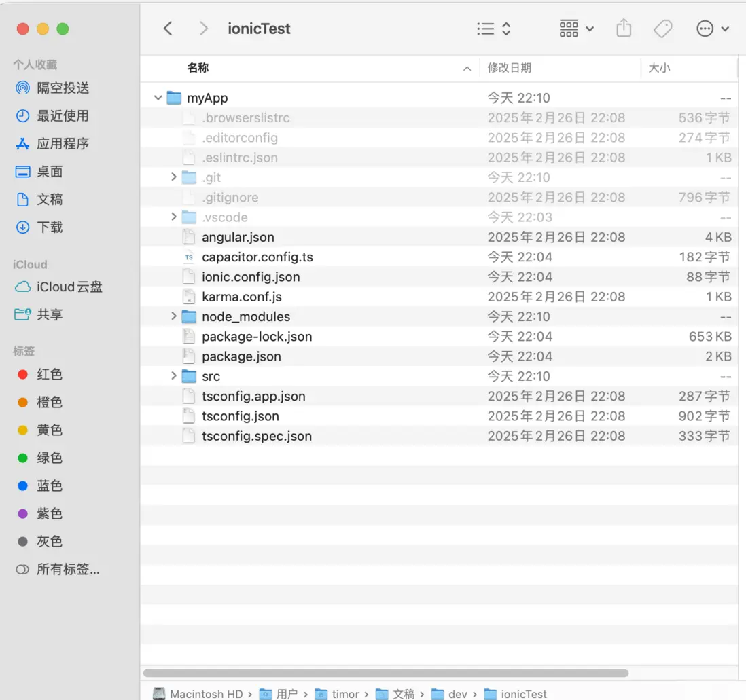Select the .git folder icon
This screenshot has width=746, height=700.
(x=189, y=177)
